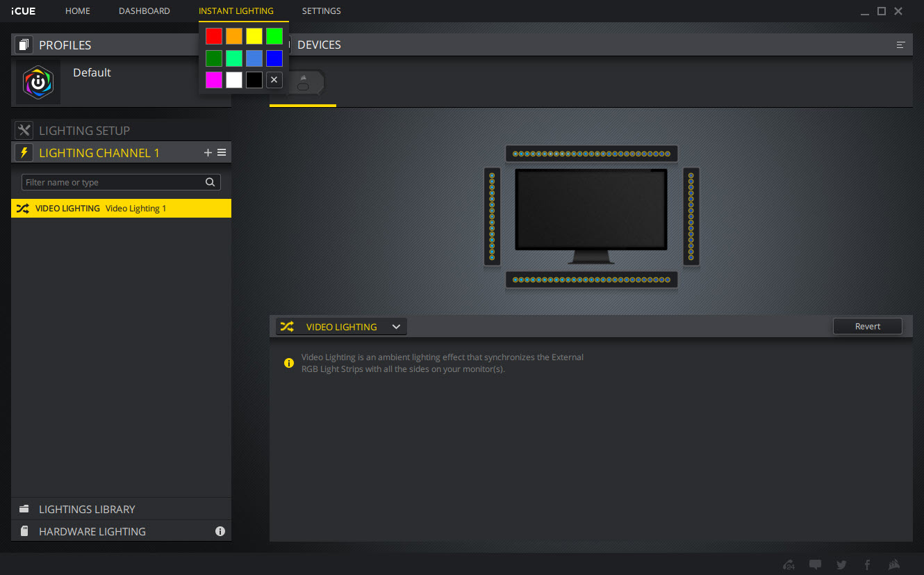Open the HOME tab
The image size is (924, 575).
point(78,11)
